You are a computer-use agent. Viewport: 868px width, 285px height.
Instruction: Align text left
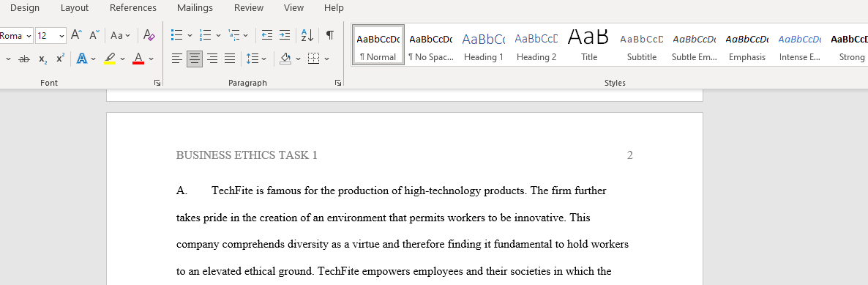(177, 58)
